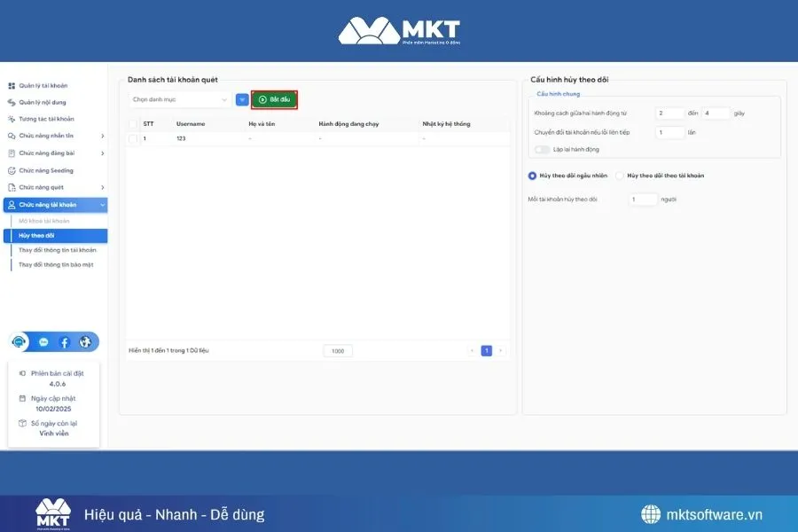The height and width of the screenshot is (532, 798).
Task: Go to Tương tác tài khoản menu
Action: [46, 120]
